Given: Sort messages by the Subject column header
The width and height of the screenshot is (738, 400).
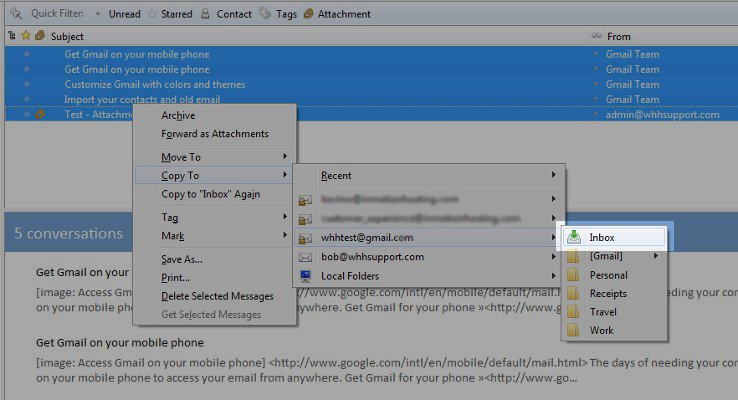Looking at the screenshot, I should [x=300, y=36].
